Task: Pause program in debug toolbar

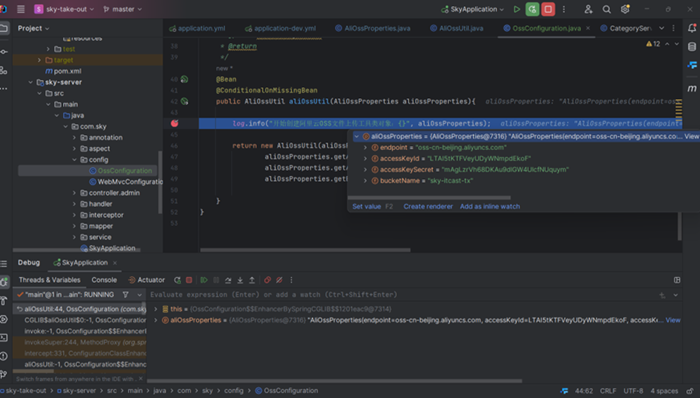Action: point(216,280)
